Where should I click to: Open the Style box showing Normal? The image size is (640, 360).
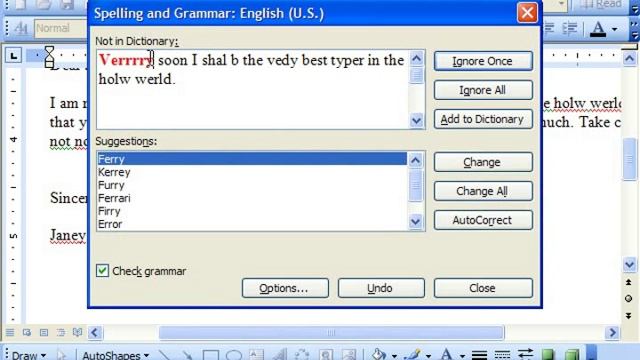61,28
